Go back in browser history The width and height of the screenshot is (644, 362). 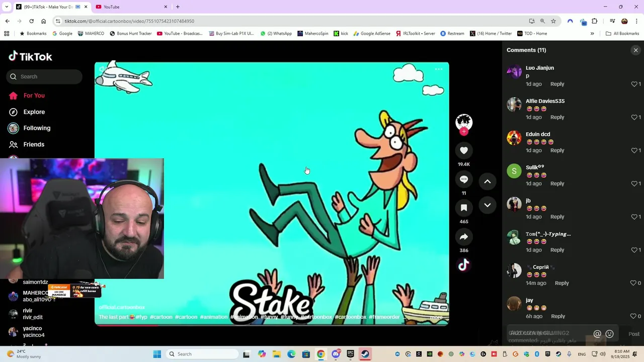pyautogui.click(x=7, y=21)
